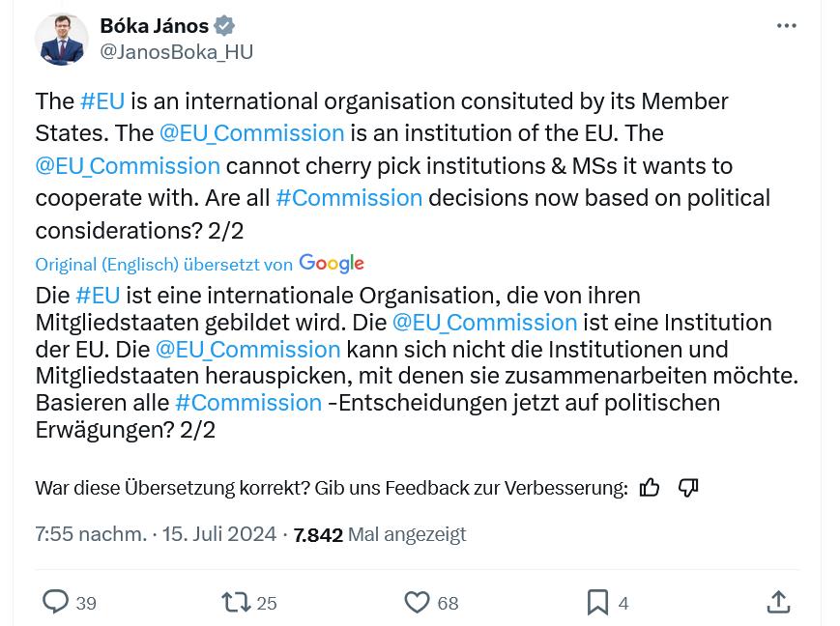Click #Commission hashtag in German translation
The height and width of the screenshot is (626, 840).
[248, 403]
